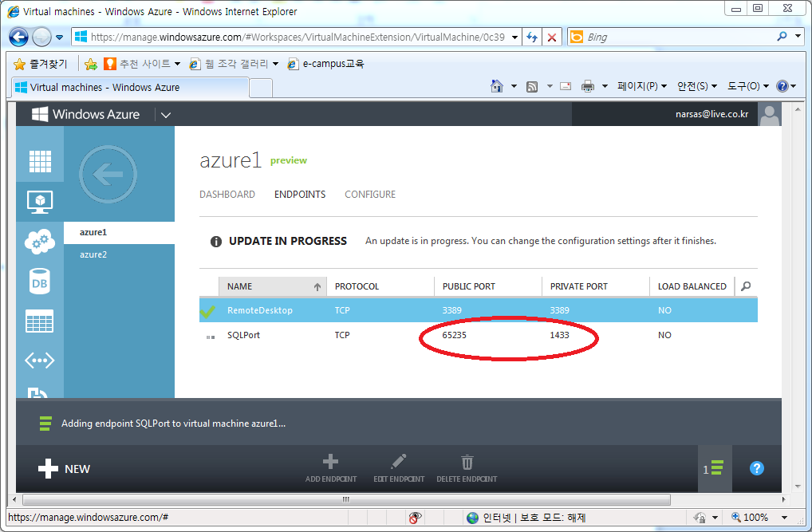Click ADD ENDPOINT in command bar
The width and height of the screenshot is (812, 532).
(331, 469)
